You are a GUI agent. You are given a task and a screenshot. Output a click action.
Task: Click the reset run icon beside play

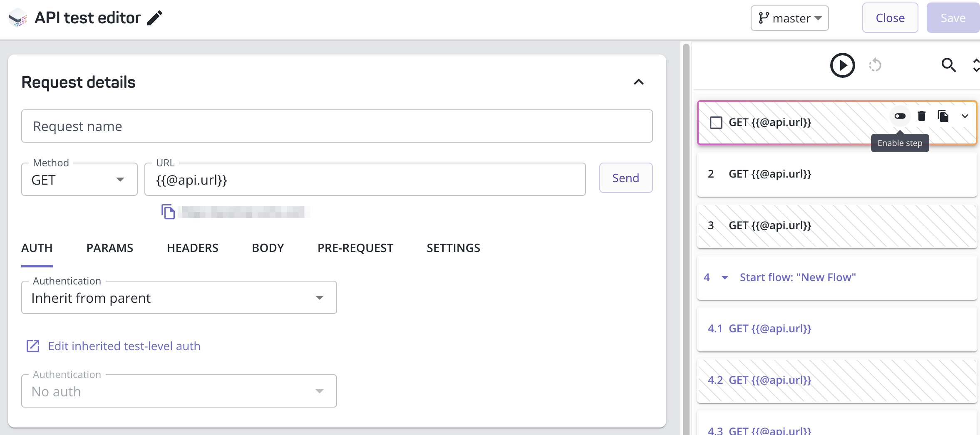(x=875, y=65)
